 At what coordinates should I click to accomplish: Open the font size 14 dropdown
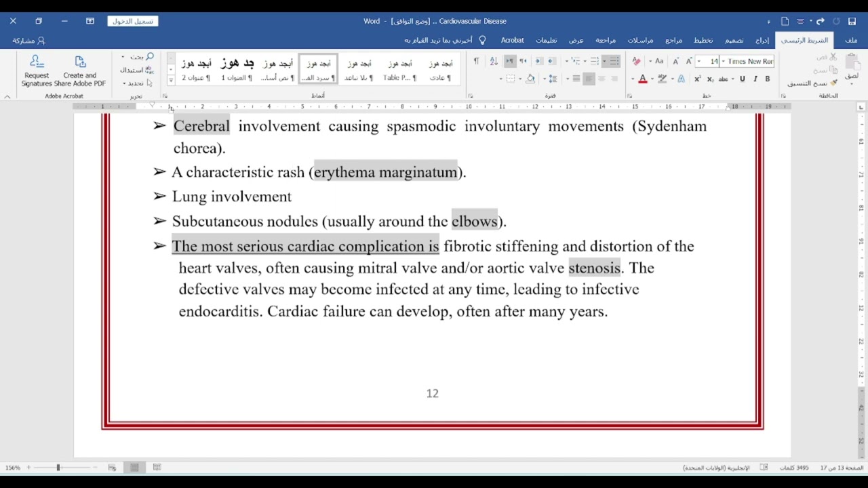(x=699, y=61)
